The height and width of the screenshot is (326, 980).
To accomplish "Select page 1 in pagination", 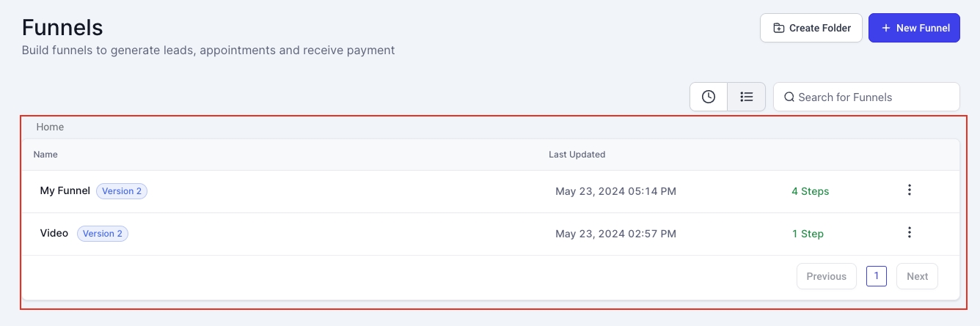I will pyautogui.click(x=877, y=275).
